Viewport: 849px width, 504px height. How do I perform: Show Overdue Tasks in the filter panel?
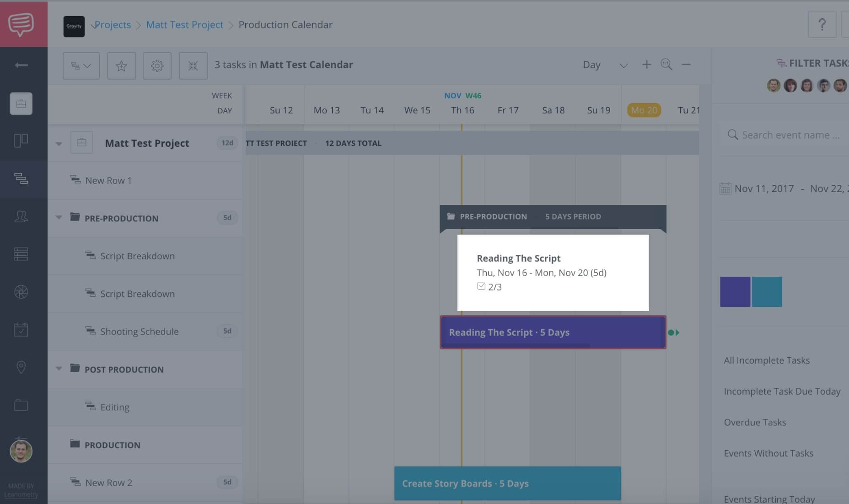pos(755,422)
